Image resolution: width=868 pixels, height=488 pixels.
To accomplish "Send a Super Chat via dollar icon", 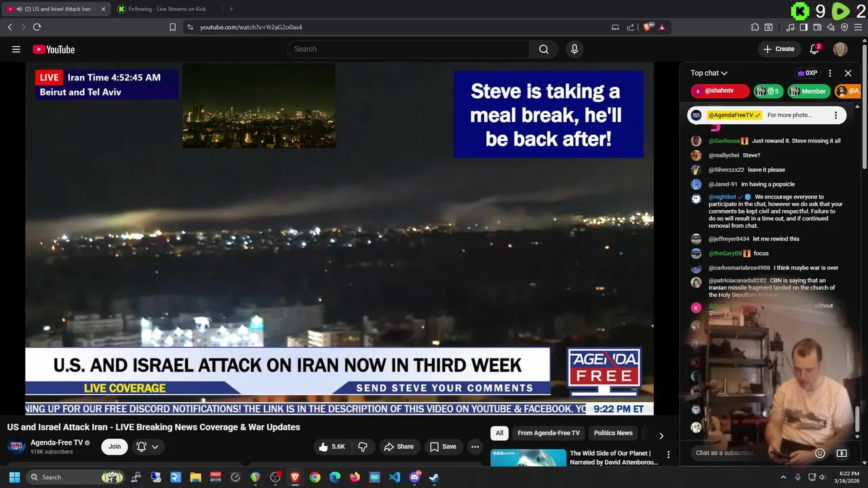I will click(x=842, y=453).
